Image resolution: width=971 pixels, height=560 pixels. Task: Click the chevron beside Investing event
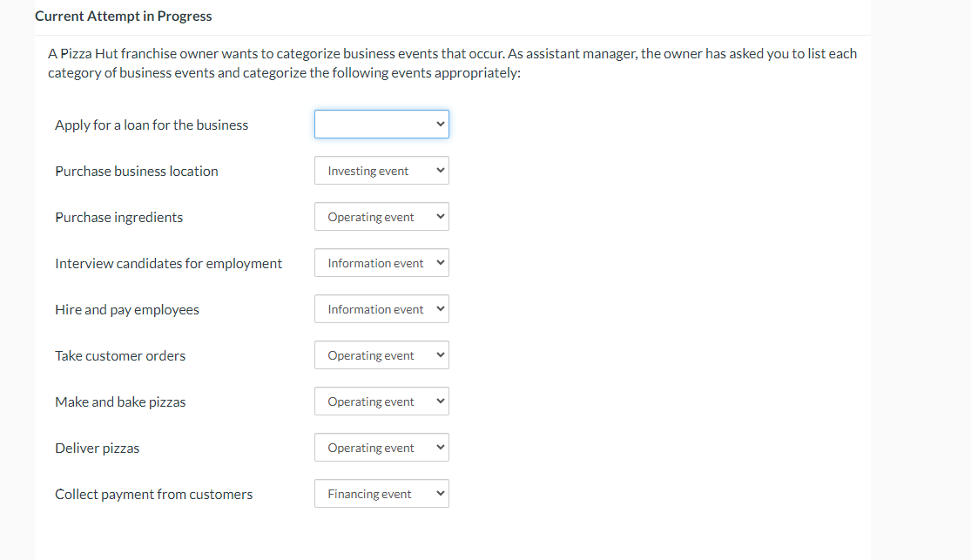click(440, 170)
